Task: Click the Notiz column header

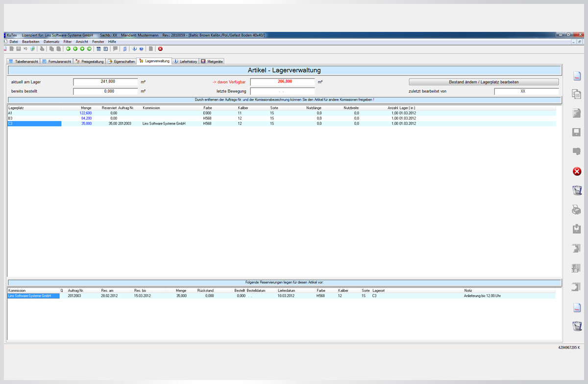Action: point(468,290)
